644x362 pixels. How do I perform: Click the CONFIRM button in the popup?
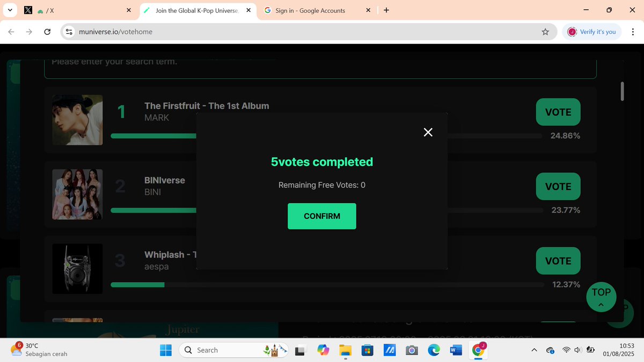point(322,216)
